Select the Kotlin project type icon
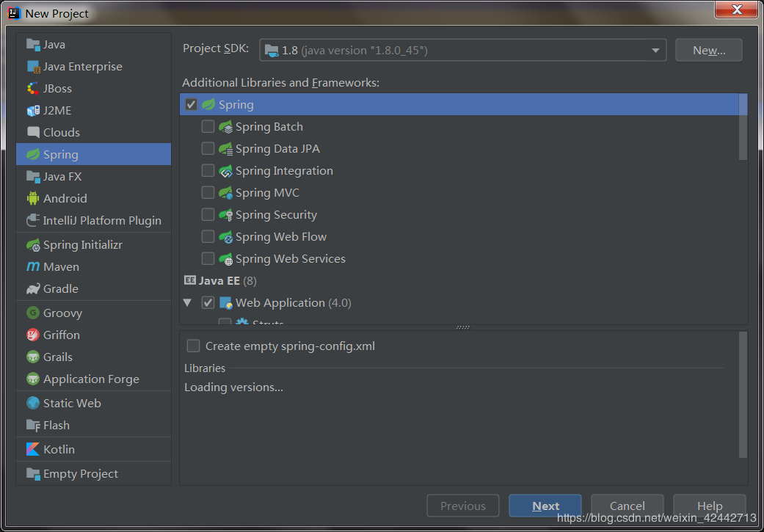The image size is (764, 532). 33,449
